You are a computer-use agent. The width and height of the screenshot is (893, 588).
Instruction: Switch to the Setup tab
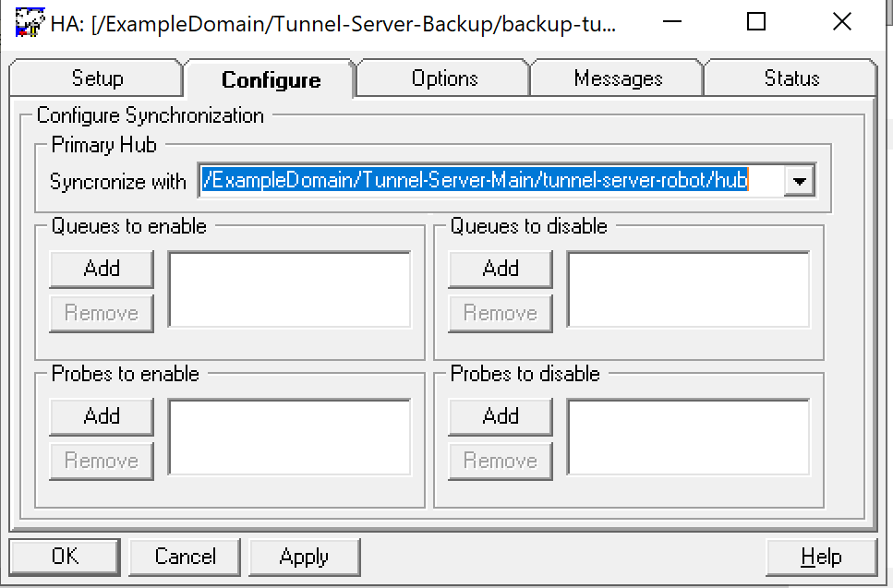(97, 78)
